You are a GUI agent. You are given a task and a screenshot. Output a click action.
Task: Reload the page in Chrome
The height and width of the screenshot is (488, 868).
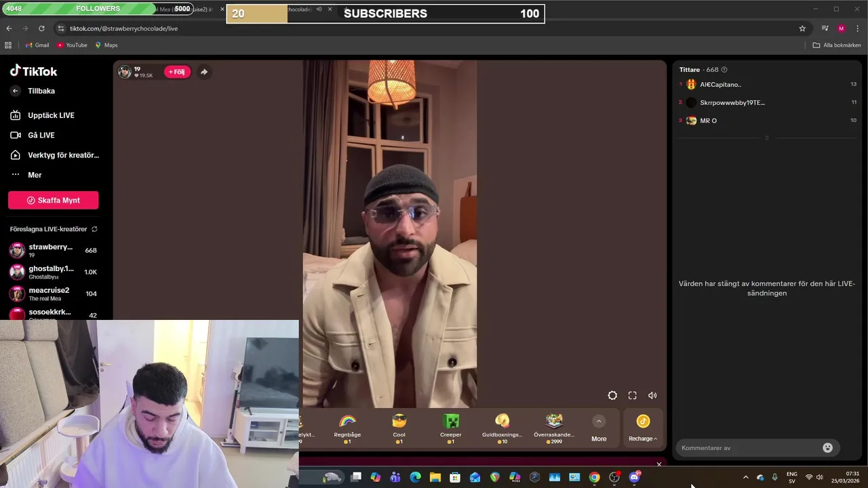(41, 28)
